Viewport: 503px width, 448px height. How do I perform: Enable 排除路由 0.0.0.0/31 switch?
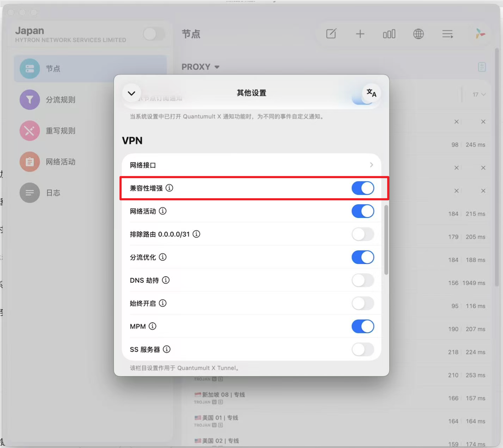(363, 234)
